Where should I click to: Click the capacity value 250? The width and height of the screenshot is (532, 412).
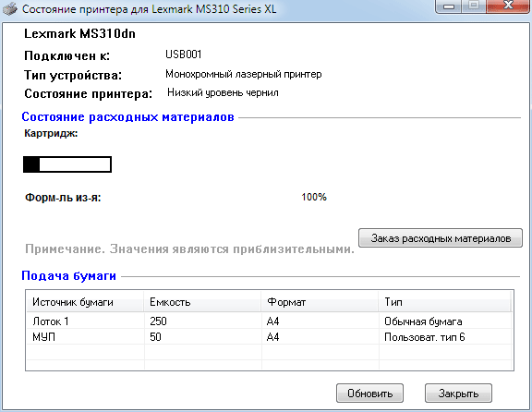(158, 321)
